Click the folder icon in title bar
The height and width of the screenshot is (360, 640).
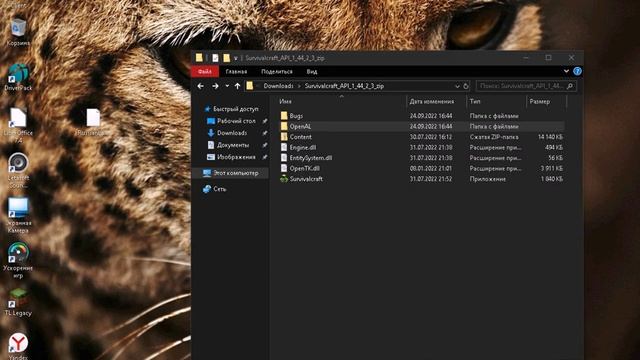pyautogui.click(x=199, y=58)
